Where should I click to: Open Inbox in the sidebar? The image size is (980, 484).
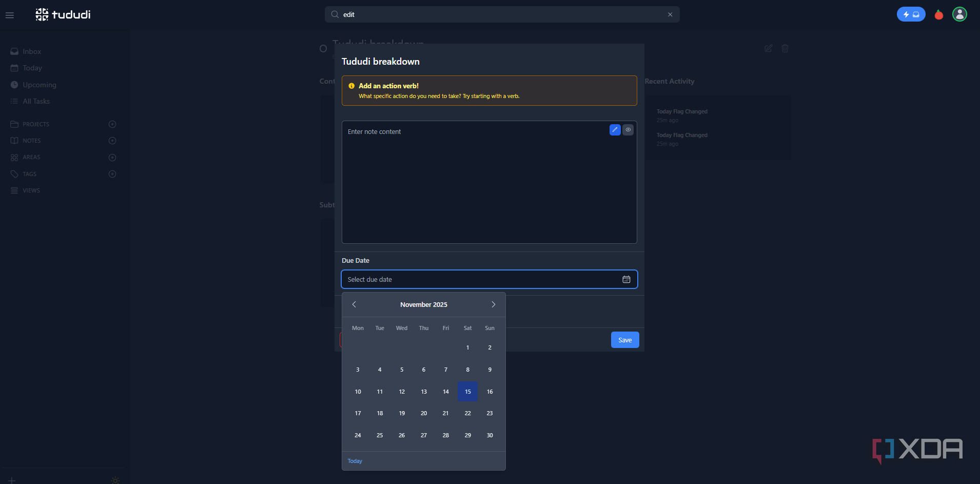click(32, 51)
